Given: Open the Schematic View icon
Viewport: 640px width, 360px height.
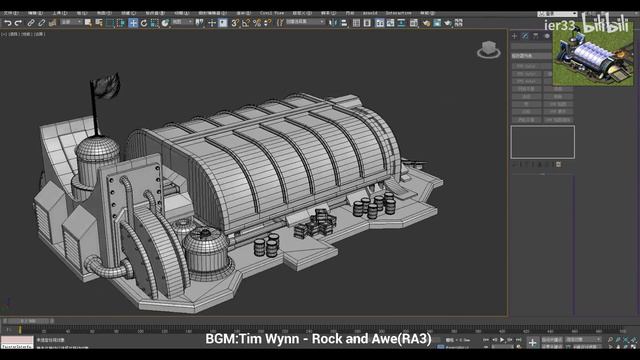Looking at the screenshot, I should click(x=402, y=23).
